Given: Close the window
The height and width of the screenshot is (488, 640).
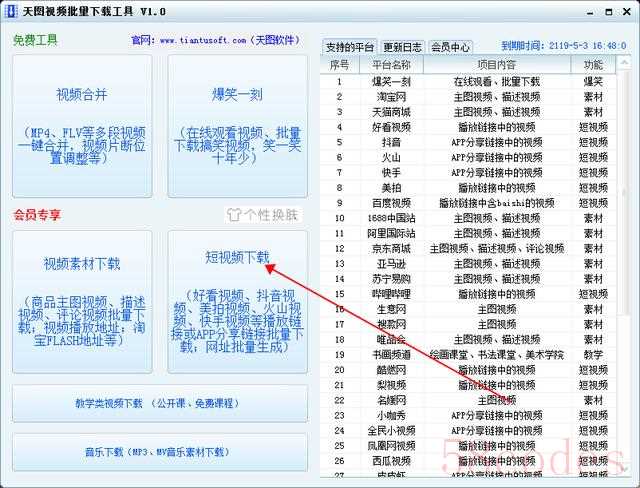Looking at the screenshot, I should pos(627,12).
